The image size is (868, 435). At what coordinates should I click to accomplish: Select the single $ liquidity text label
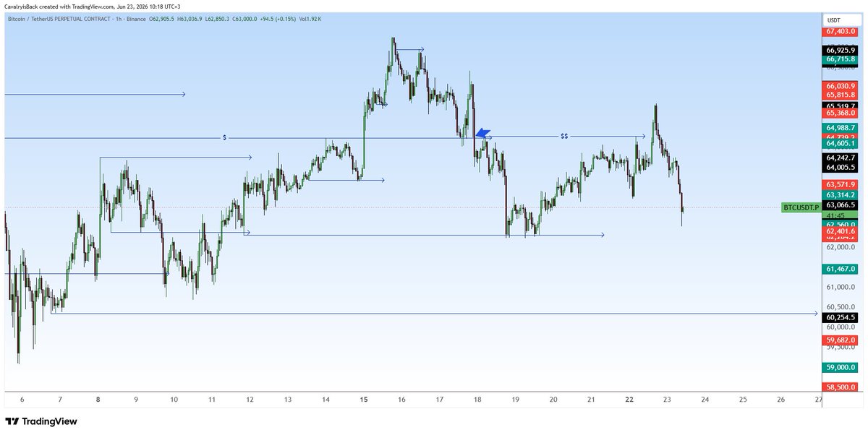(224, 137)
